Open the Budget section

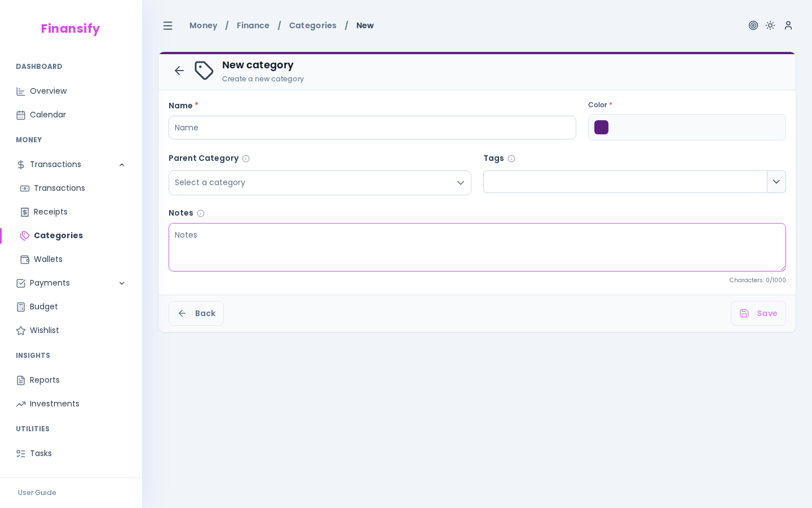point(43,306)
